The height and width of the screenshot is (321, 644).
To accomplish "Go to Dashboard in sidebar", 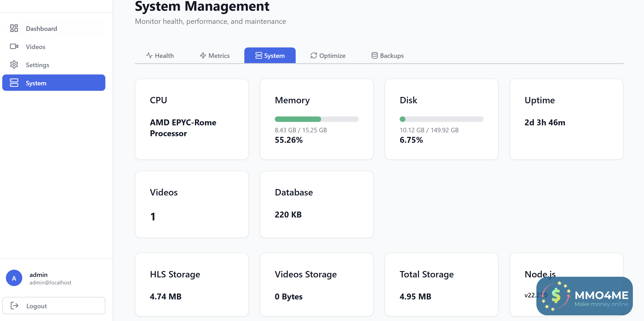I will tap(42, 29).
